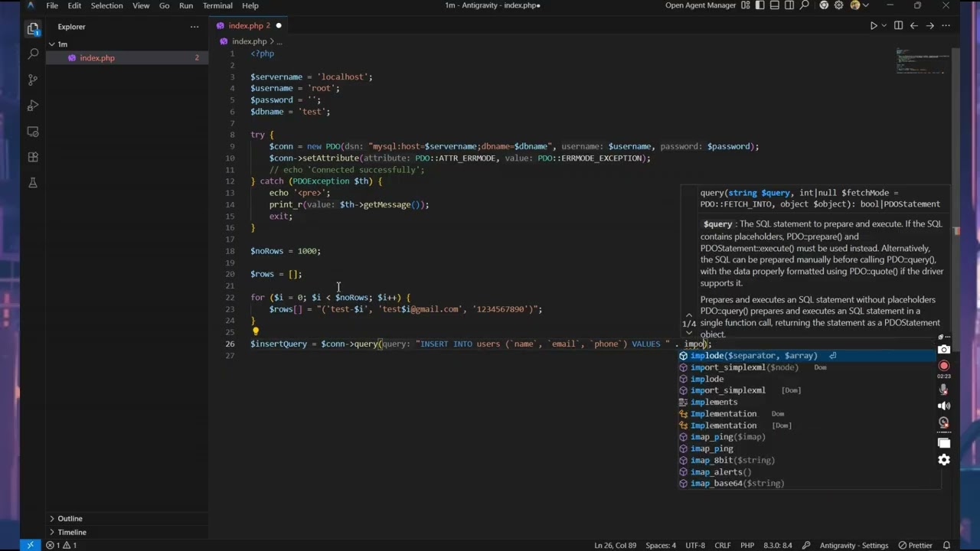Viewport: 980px width, 551px height.
Task: Click the Run file play button
Action: point(874,26)
